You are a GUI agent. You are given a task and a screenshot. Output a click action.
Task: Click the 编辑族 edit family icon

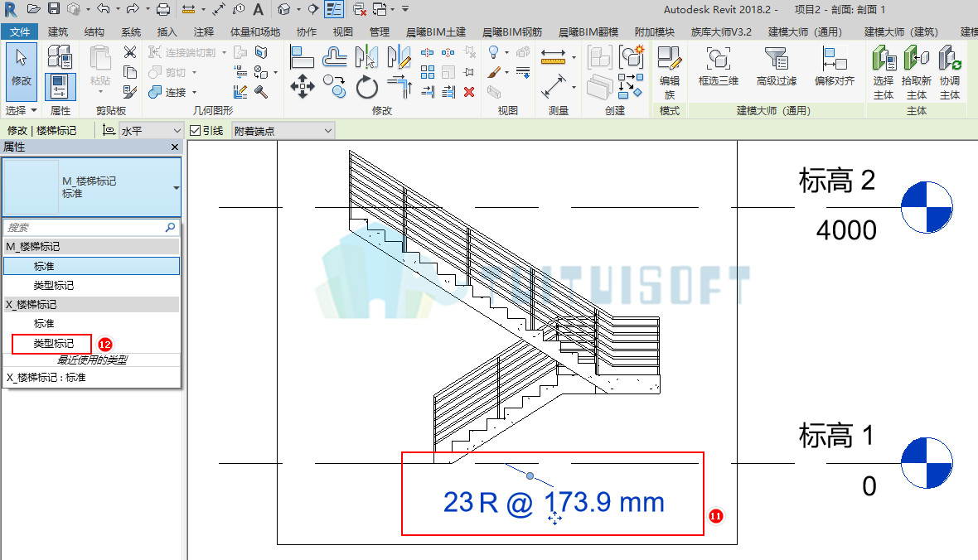click(669, 72)
